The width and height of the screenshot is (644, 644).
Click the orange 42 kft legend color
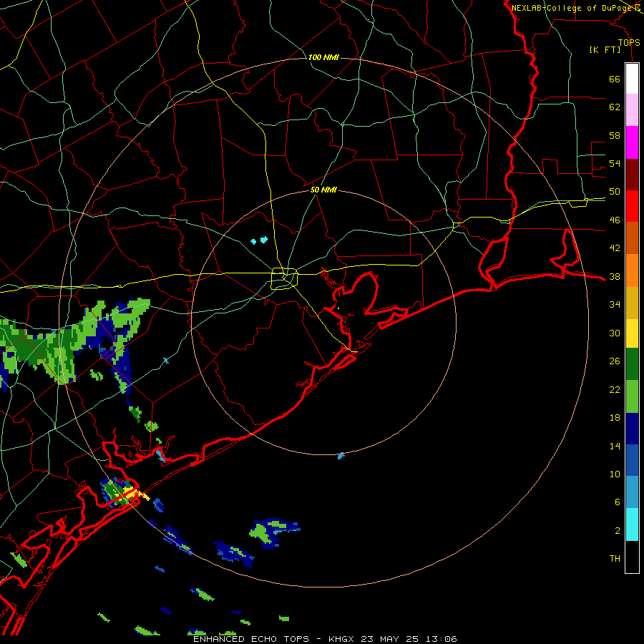tap(632, 270)
